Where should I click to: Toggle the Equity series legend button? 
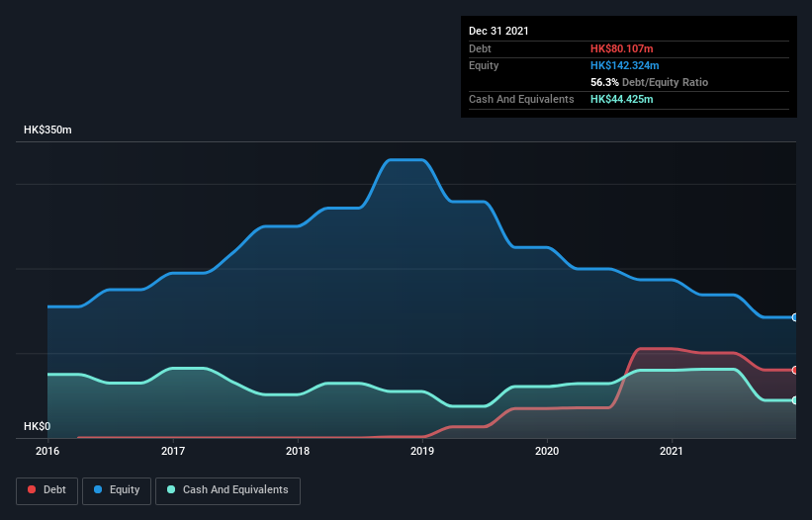(x=117, y=490)
